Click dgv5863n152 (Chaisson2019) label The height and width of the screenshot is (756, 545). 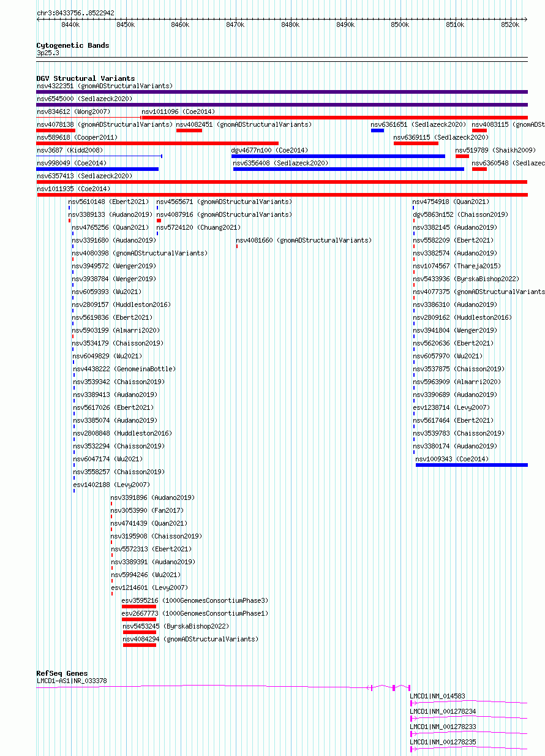(460, 214)
